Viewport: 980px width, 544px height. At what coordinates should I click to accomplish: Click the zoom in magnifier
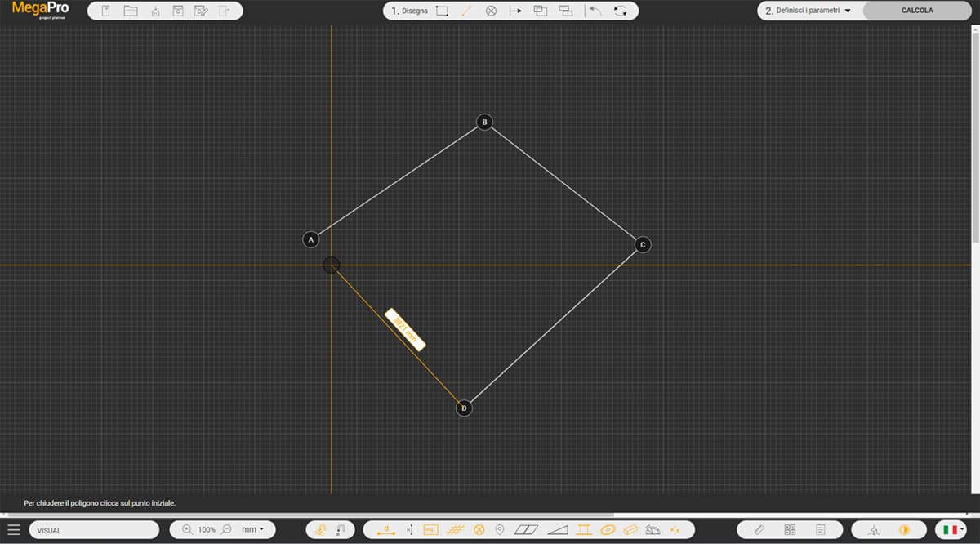188,529
